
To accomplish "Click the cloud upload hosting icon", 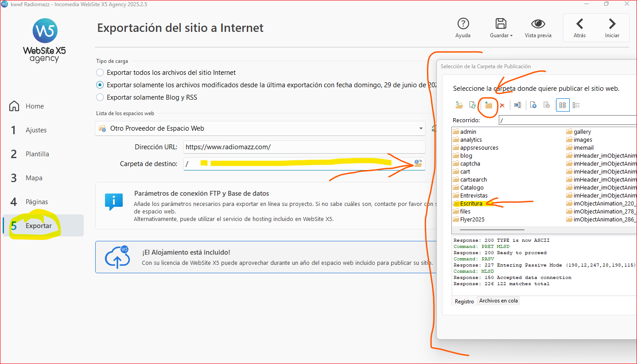I will (x=117, y=257).
